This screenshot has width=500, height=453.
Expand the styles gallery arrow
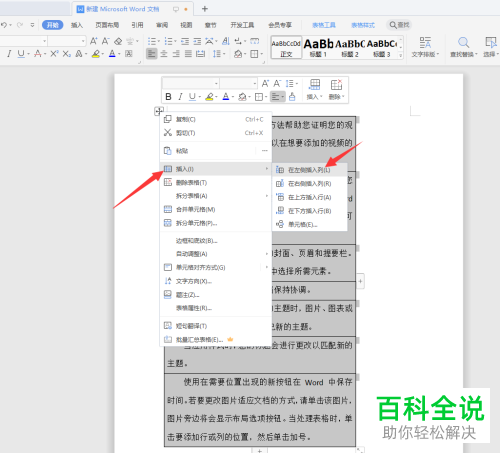401,55
